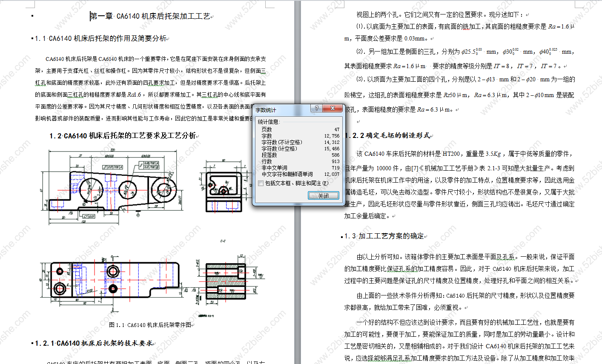Click the Help question mark icon on the dialog
The width and height of the screenshot is (602, 364).
click(x=316, y=109)
